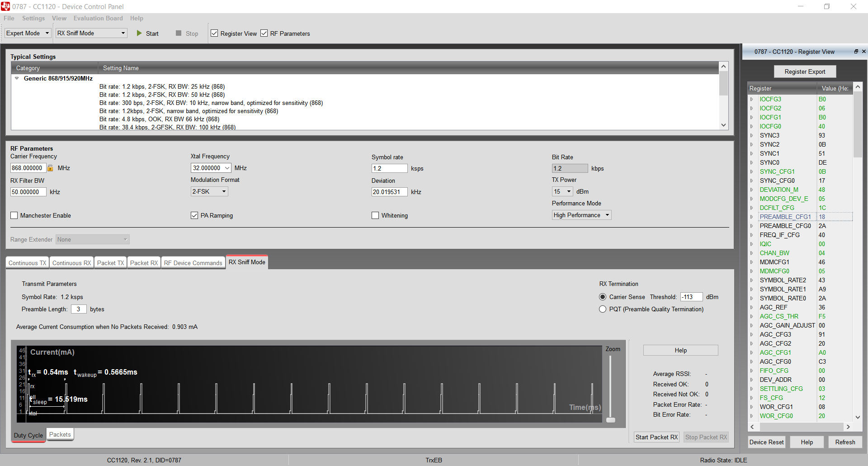
Task: Open the Settings menu
Action: 33,18
